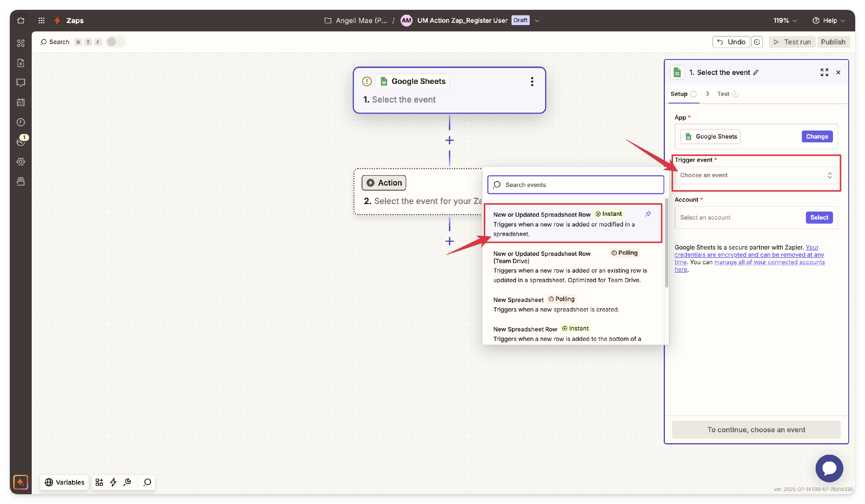Click the Undo button

coord(731,42)
